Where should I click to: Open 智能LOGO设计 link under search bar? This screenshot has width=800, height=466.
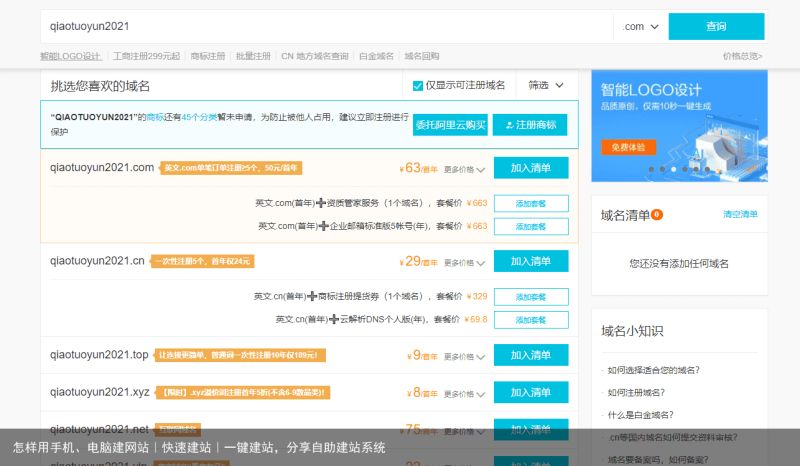[x=70, y=56]
